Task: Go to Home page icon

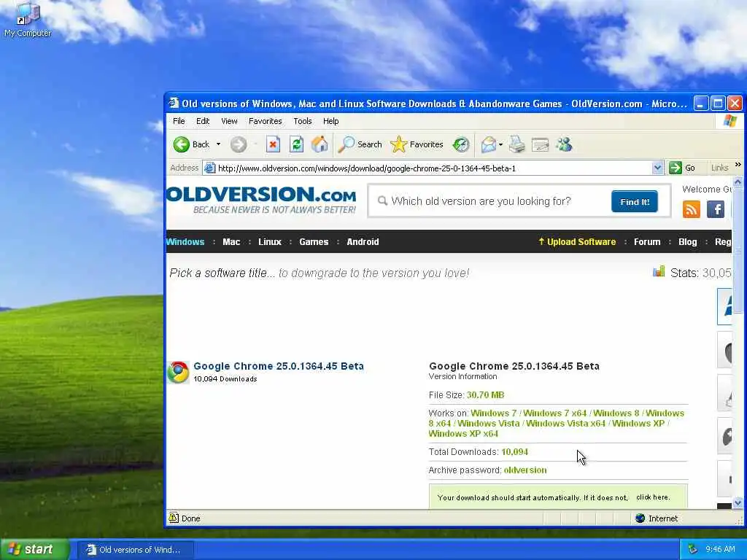Action: point(320,144)
